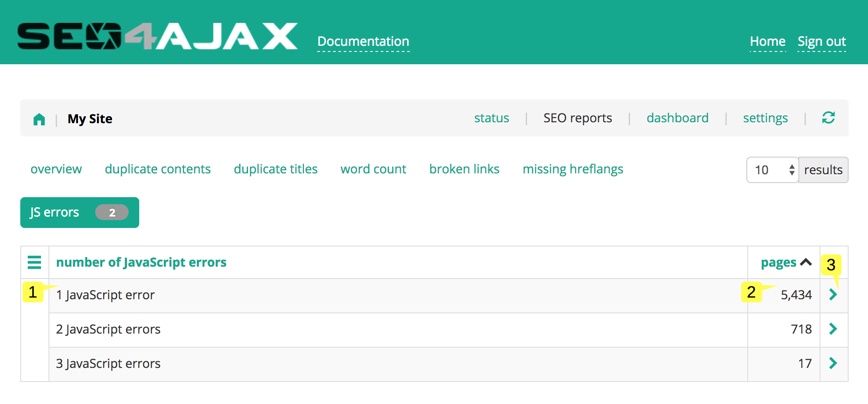This screenshot has width=868, height=404.
Task: Open the hamburger menu in the table header
Action: point(34,262)
